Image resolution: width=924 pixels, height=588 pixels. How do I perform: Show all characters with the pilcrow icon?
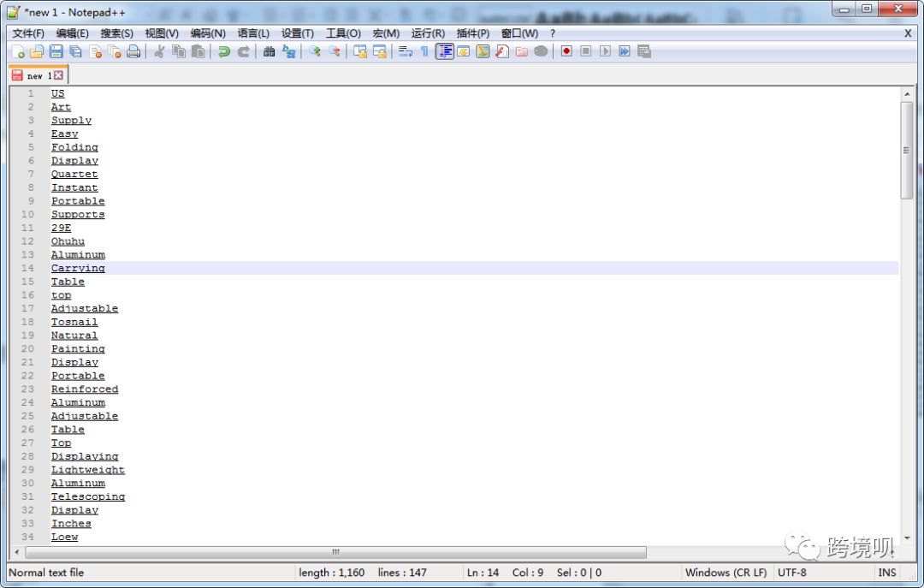(x=424, y=52)
